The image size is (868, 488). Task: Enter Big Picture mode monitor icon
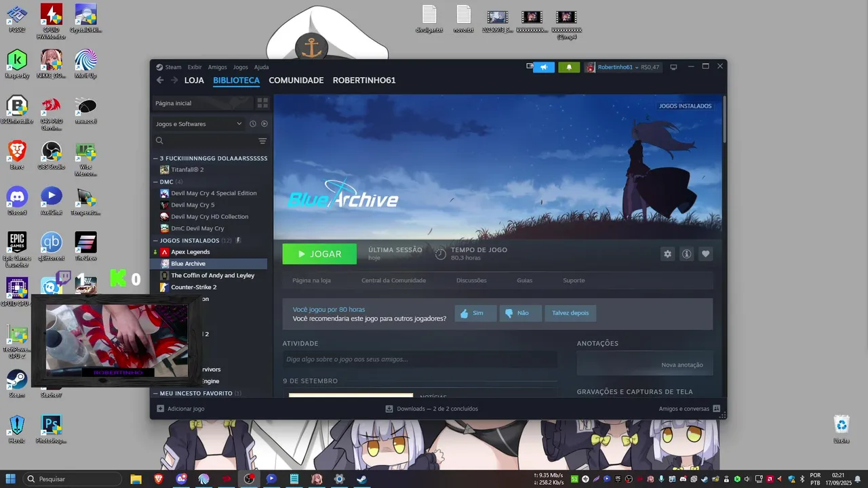673,67
